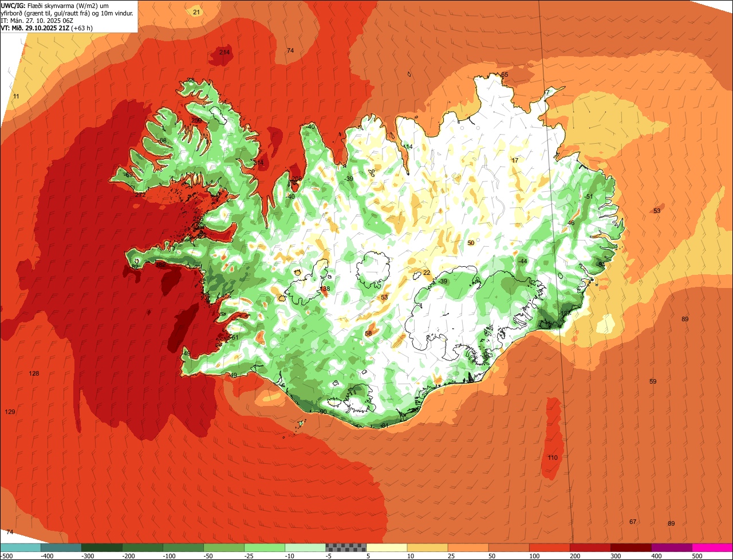Select the light green -25 to -10 legend swatch
Screen dimensions: 733x560
pos(265,548)
